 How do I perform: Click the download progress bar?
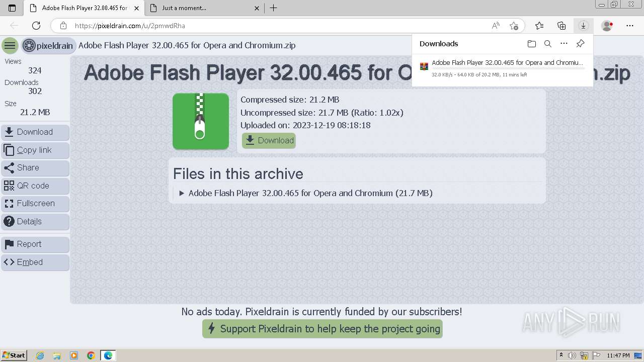click(x=508, y=69)
